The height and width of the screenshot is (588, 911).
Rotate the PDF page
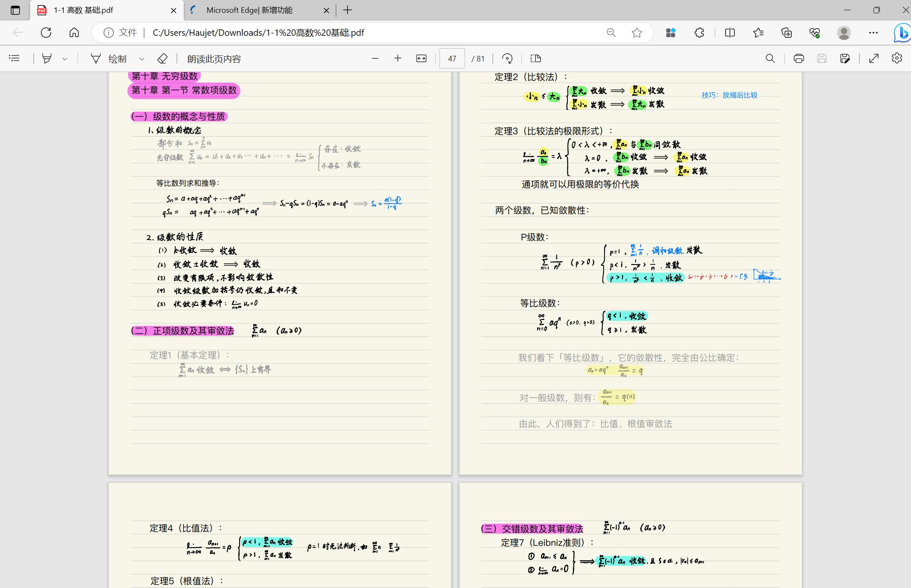coord(507,58)
